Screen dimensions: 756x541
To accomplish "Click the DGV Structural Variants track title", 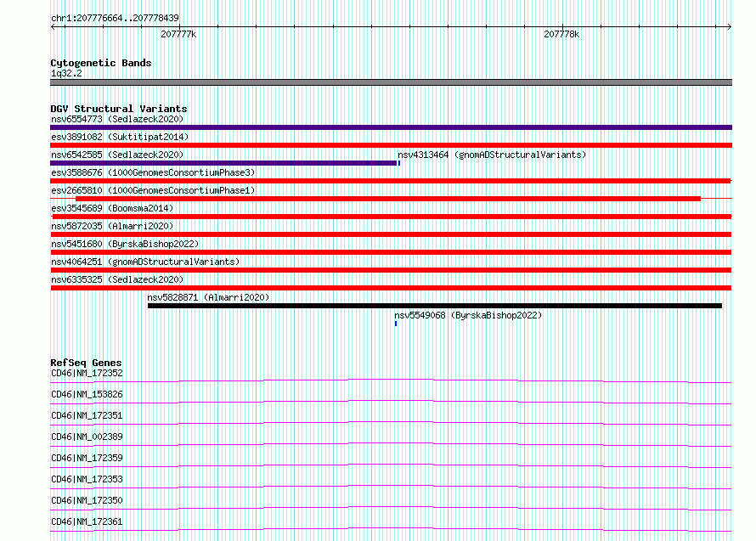I will click(119, 109).
